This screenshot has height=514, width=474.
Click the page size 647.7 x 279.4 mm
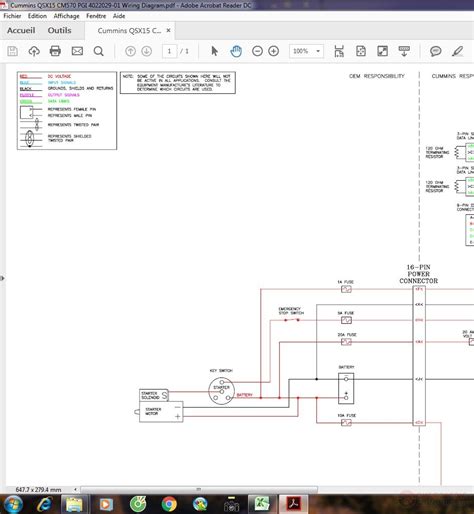coord(38,490)
